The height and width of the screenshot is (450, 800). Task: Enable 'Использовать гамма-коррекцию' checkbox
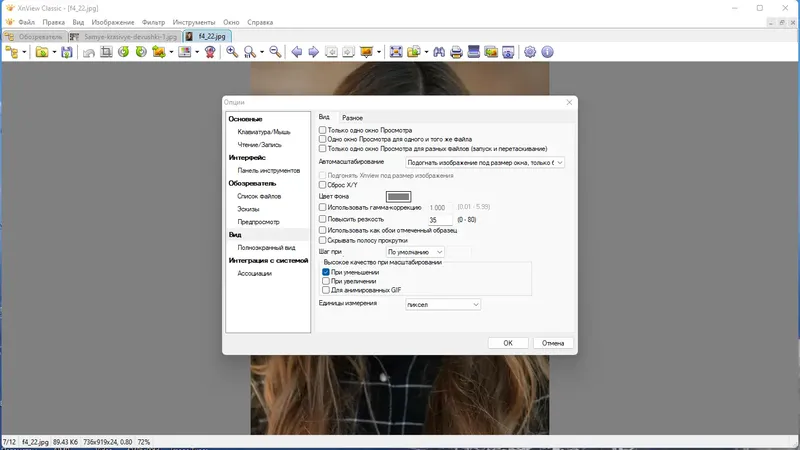(x=322, y=207)
